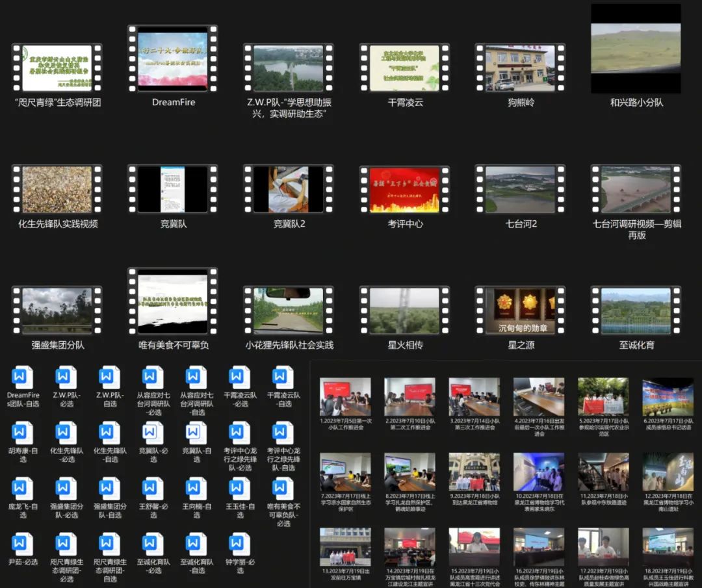
Task: Open the 竞翼队-必选 document icon
Action: click(153, 433)
